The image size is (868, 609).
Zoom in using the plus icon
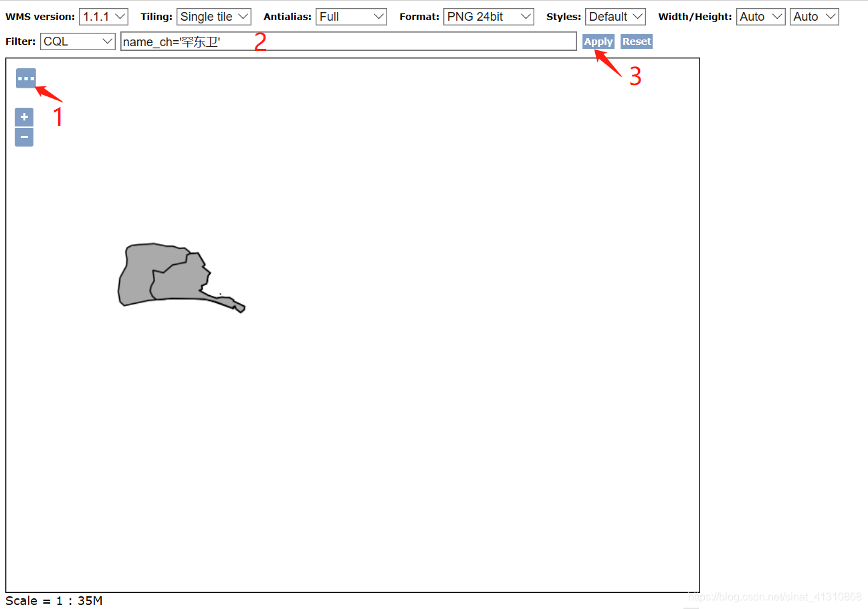pyautogui.click(x=23, y=116)
